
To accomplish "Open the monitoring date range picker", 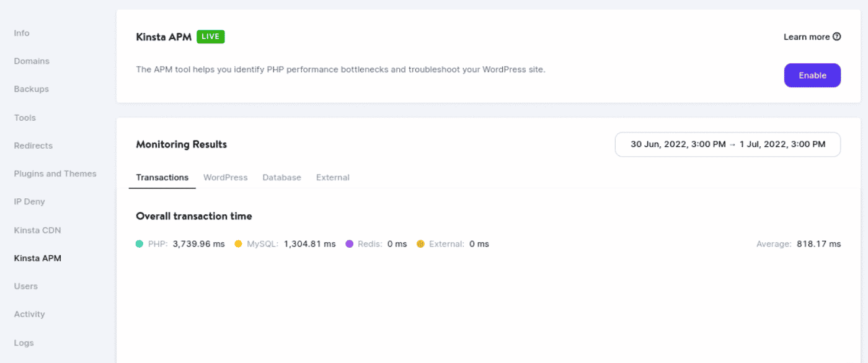I will coord(727,144).
